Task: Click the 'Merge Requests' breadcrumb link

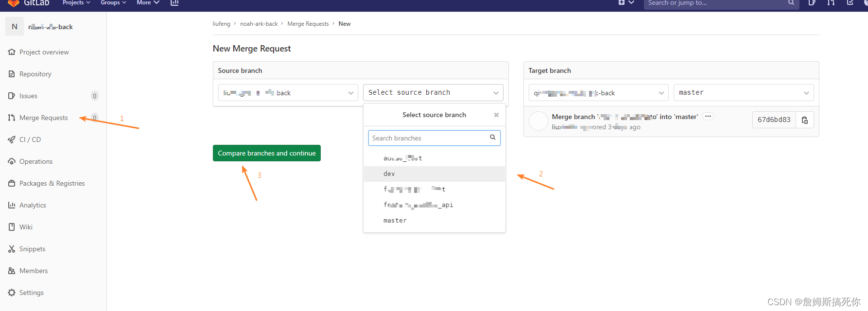Action: click(308, 24)
